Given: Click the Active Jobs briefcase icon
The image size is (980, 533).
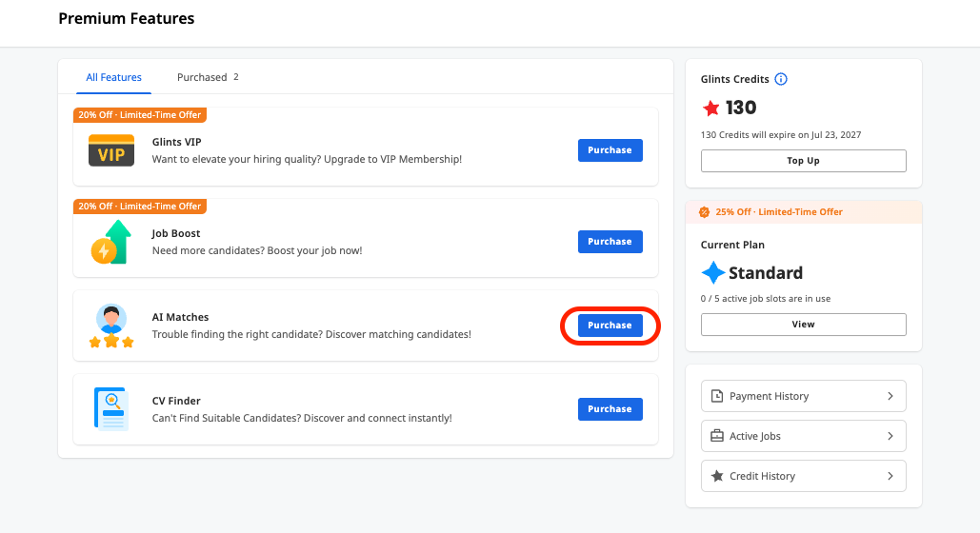Looking at the screenshot, I should pyautogui.click(x=717, y=436).
